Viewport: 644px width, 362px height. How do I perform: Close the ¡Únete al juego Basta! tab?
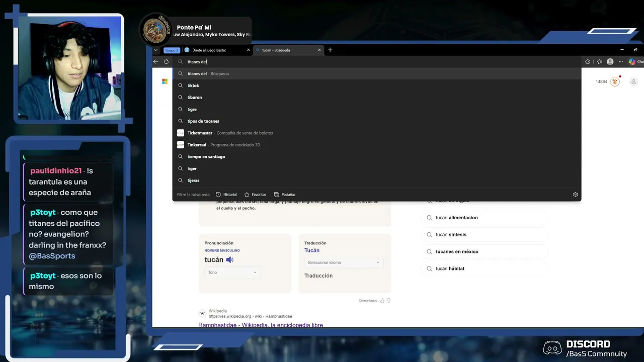tap(248, 50)
